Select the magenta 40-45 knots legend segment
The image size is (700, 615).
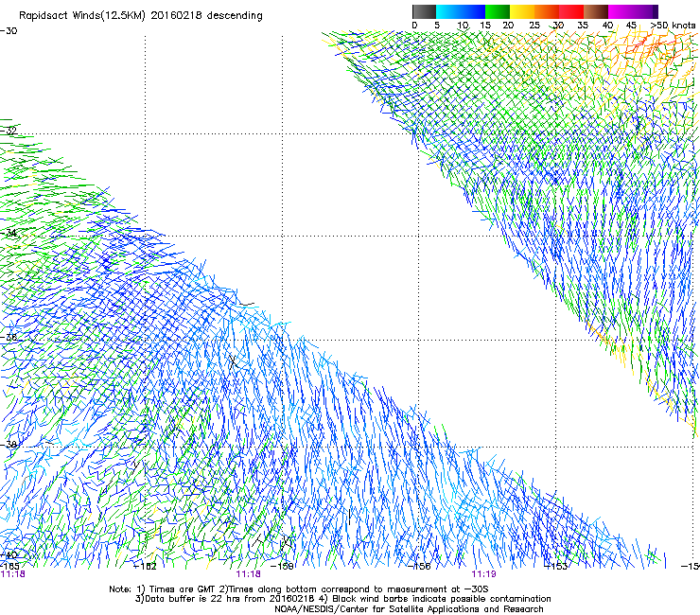tap(621, 11)
